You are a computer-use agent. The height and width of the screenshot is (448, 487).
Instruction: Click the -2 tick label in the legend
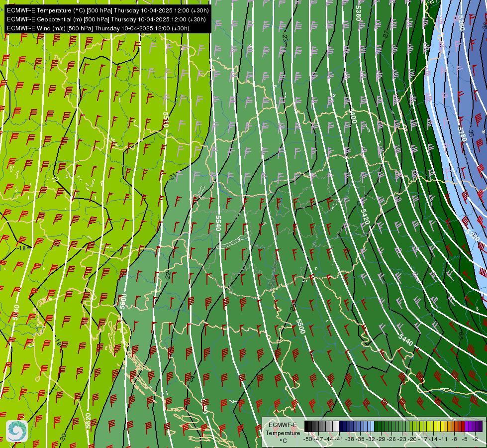click(x=475, y=439)
